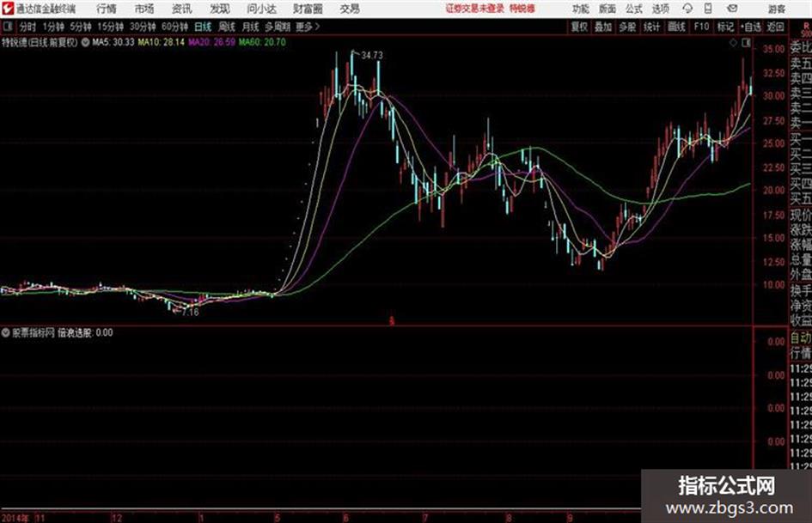Click the 游客 user account label
812x523 pixels.
(x=776, y=9)
